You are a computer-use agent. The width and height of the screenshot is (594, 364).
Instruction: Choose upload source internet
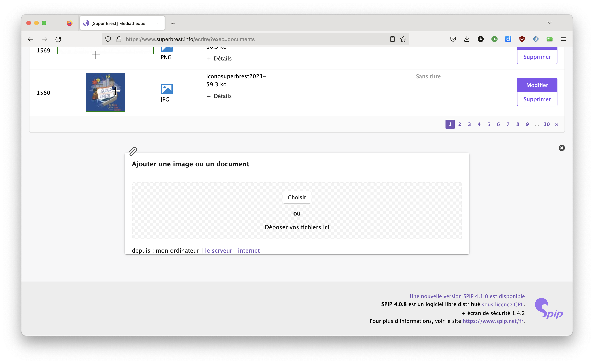click(249, 251)
